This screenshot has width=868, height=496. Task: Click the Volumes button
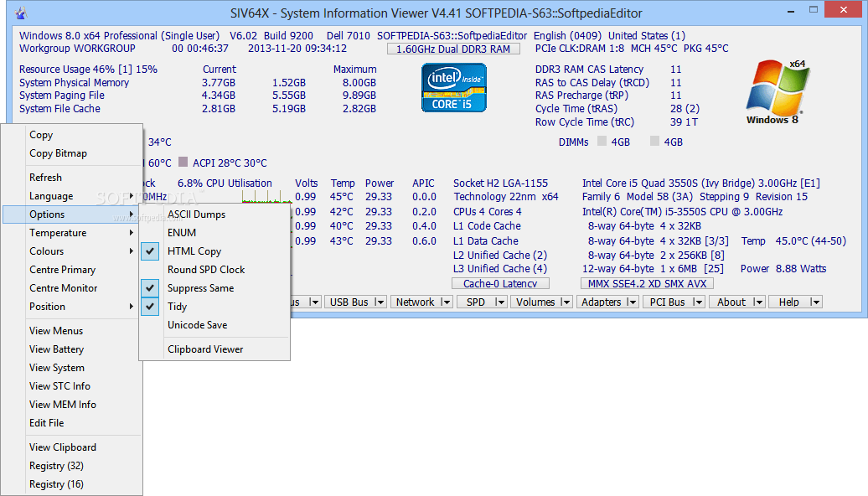(x=535, y=302)
